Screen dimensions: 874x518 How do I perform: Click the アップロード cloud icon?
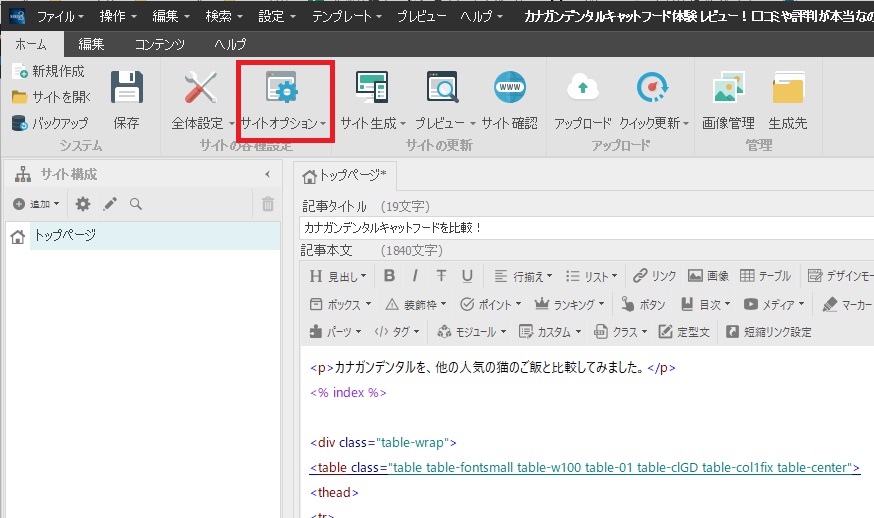(x=582, y=87)
